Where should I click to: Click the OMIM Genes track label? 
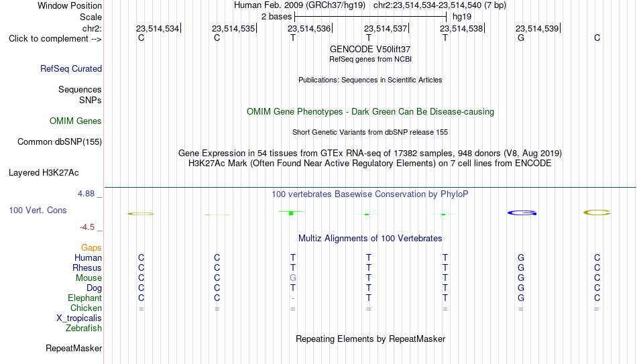(76, 121)
